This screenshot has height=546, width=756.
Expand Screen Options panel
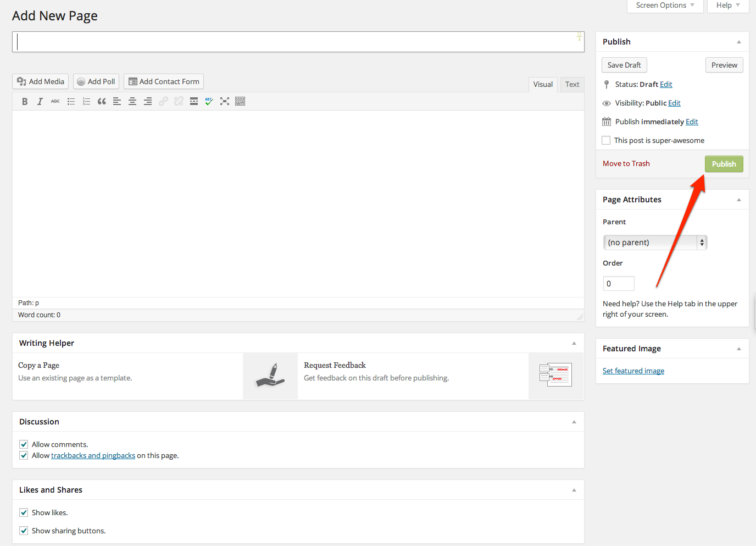665,5
